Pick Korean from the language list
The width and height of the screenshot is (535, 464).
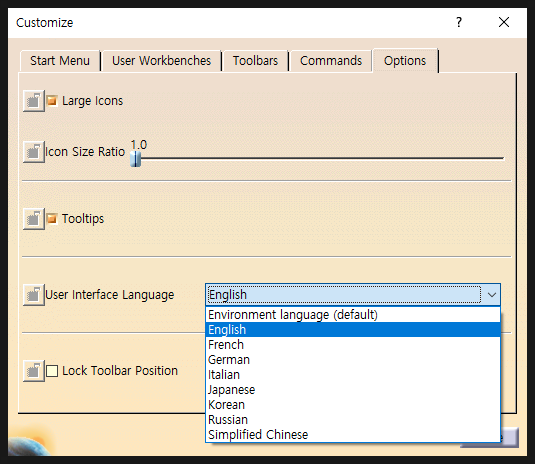tap(353, 405)
